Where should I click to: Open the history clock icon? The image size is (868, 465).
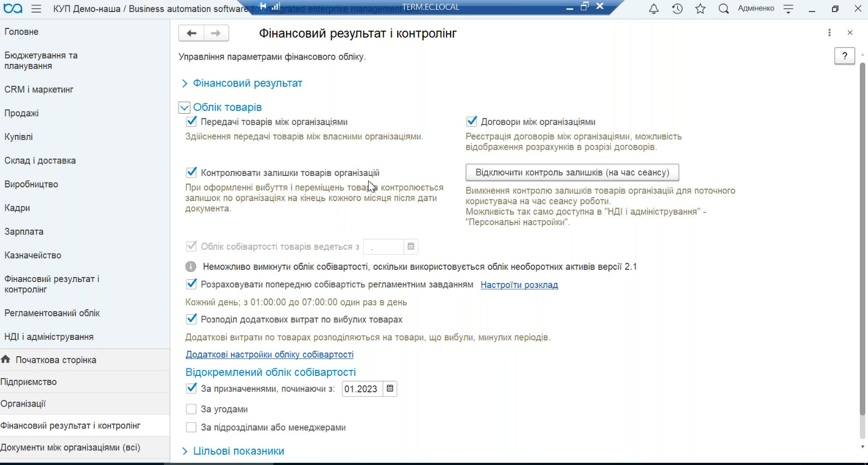[x=677, y=9]
